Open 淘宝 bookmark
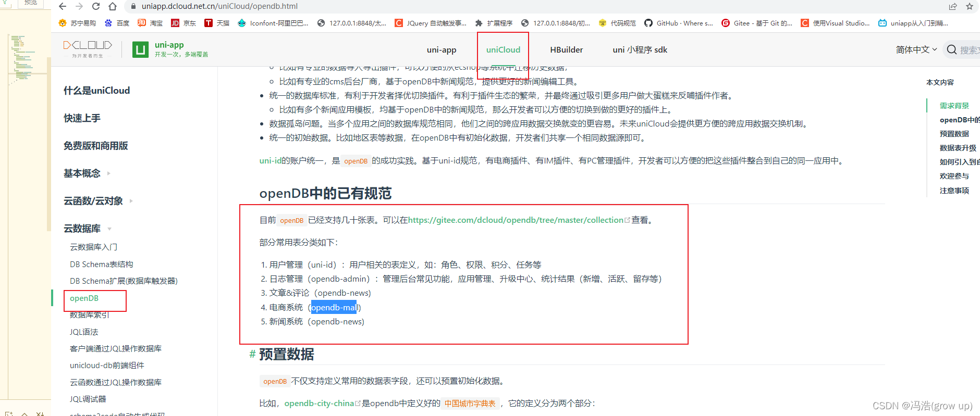Viewport: 980px width, 416px height. [x=150, y=23]
